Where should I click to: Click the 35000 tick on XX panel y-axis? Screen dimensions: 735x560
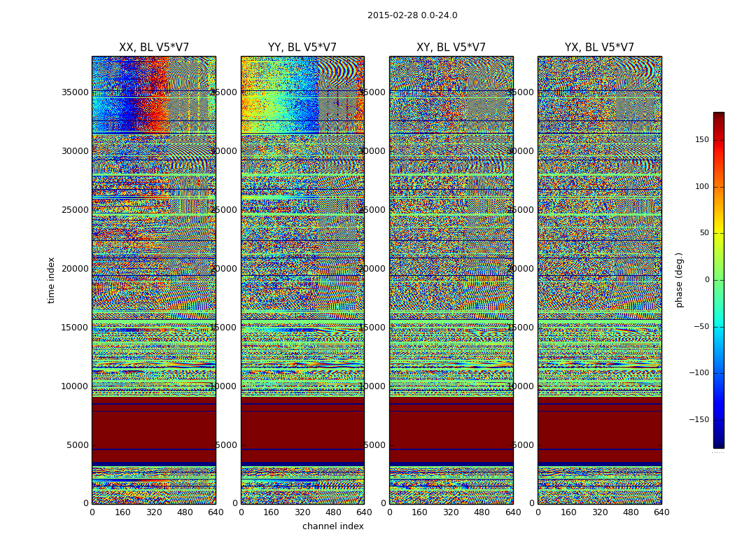point(76,92)
